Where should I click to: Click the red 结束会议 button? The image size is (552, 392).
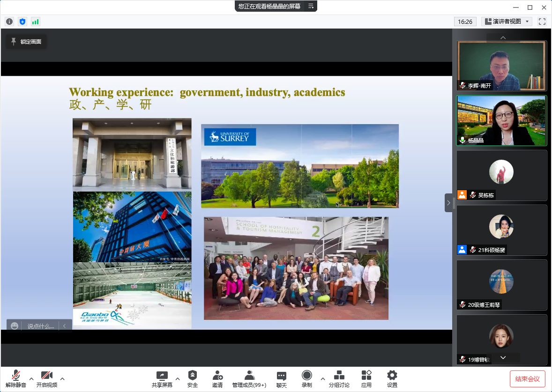pyautogui.click(x=527, y=379)
